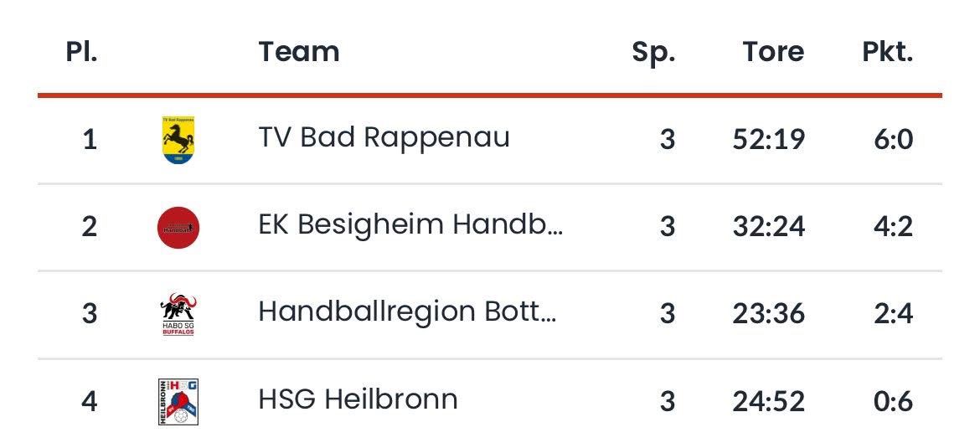Click the Team column header
980x448 pixels.
pyautogui.click(x=298, y=52)
